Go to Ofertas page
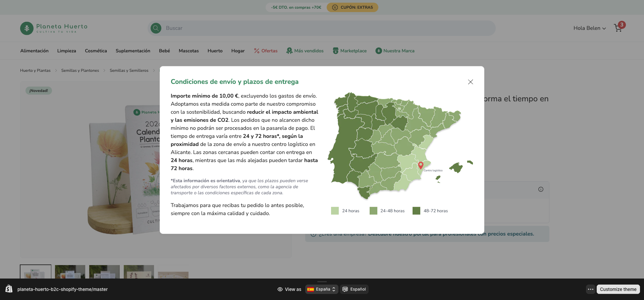 click(269, 51)
